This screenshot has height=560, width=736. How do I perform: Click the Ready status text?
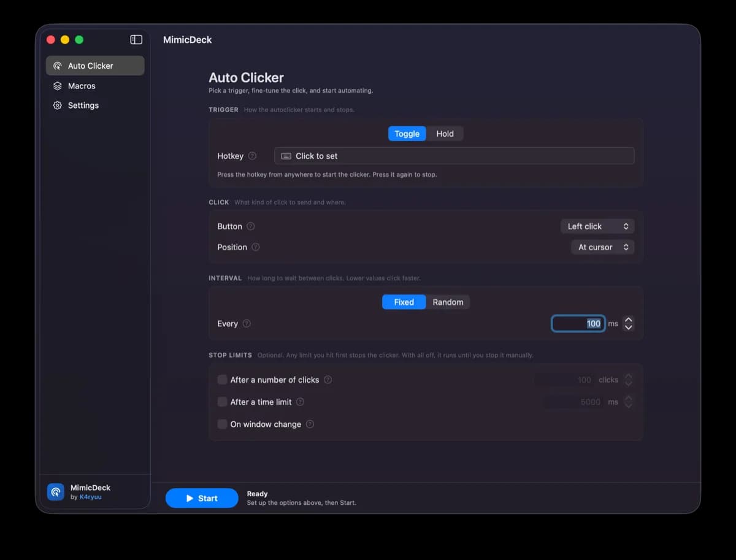257,494
